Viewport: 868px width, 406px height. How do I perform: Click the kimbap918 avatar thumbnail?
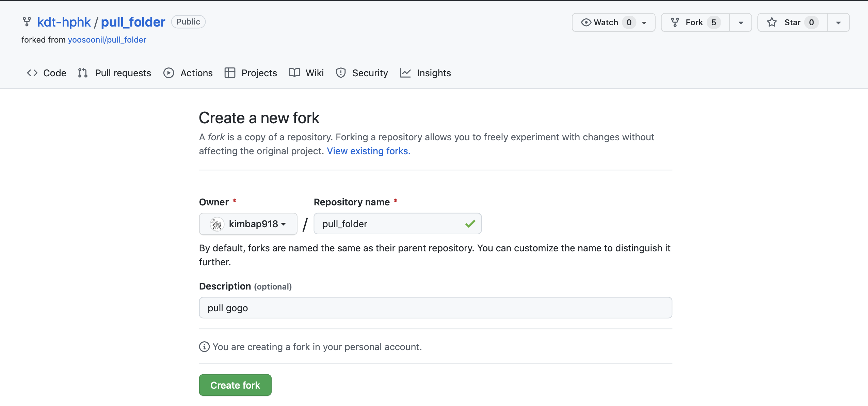click(216, 224)
